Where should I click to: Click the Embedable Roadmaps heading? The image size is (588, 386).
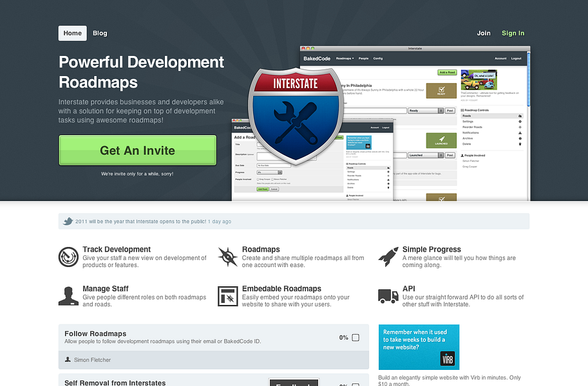[281, 289]
